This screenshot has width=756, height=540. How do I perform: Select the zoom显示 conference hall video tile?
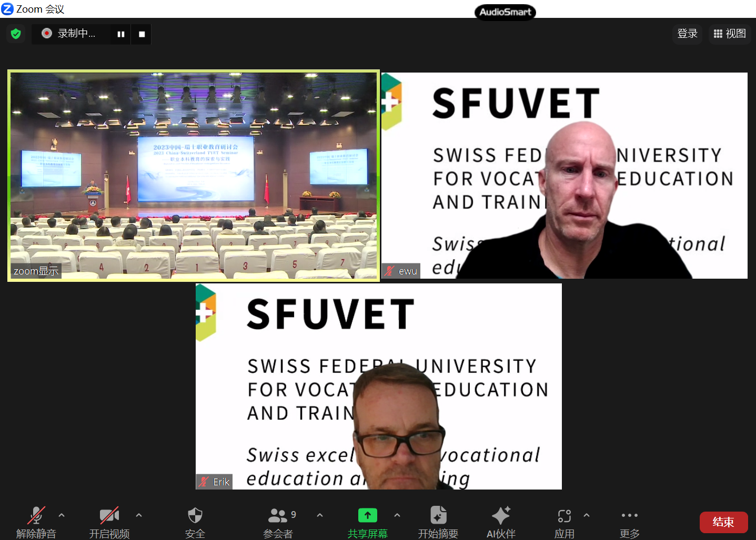194,176
